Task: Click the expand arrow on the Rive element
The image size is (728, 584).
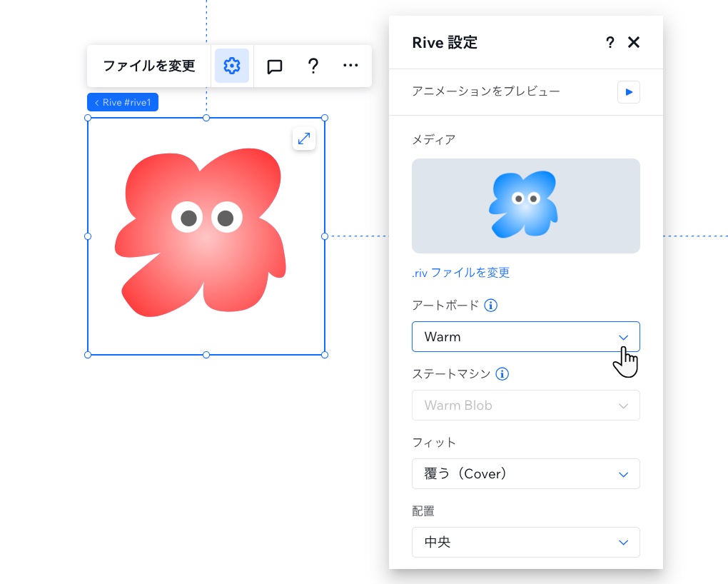Action: pyautogui.click(x=303, y=139)
